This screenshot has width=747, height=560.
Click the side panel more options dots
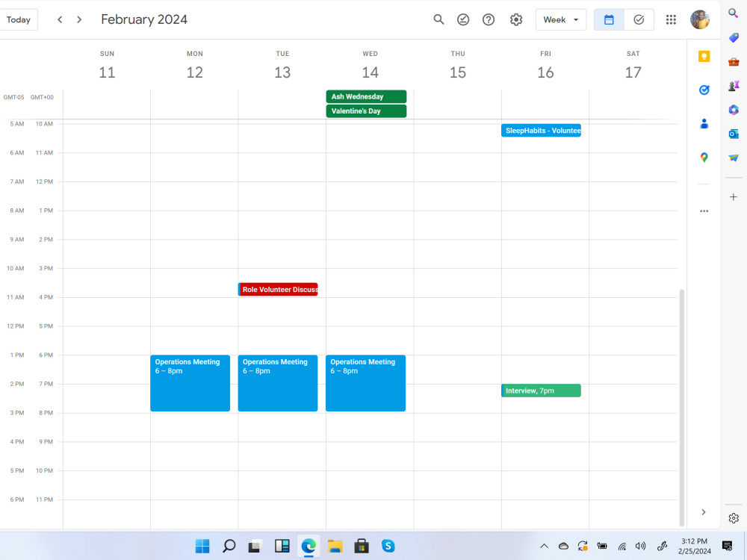[x=704, y=211]
